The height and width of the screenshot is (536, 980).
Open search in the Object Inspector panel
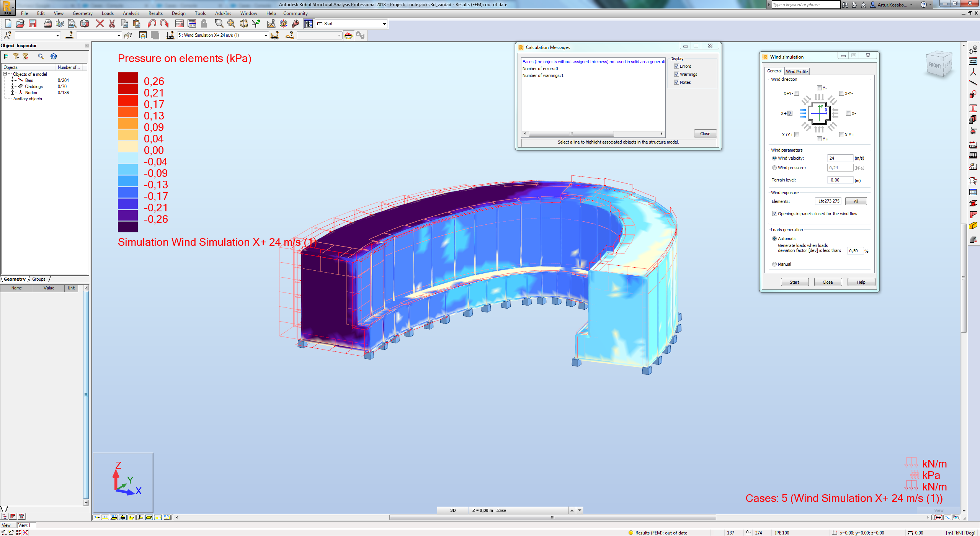pos(41,56)
